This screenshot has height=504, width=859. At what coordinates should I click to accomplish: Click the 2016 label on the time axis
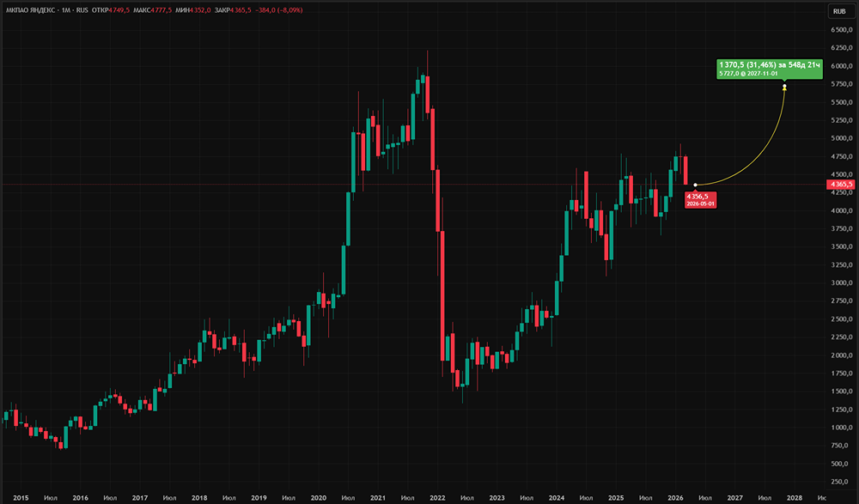(x=80, y=498)
